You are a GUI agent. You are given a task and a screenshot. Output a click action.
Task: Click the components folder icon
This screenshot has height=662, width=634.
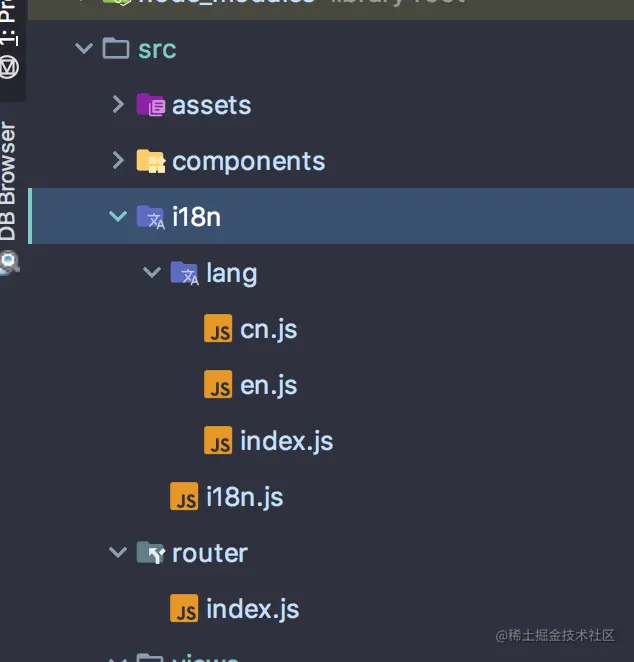pyautogui.click(x=150, y=161)
